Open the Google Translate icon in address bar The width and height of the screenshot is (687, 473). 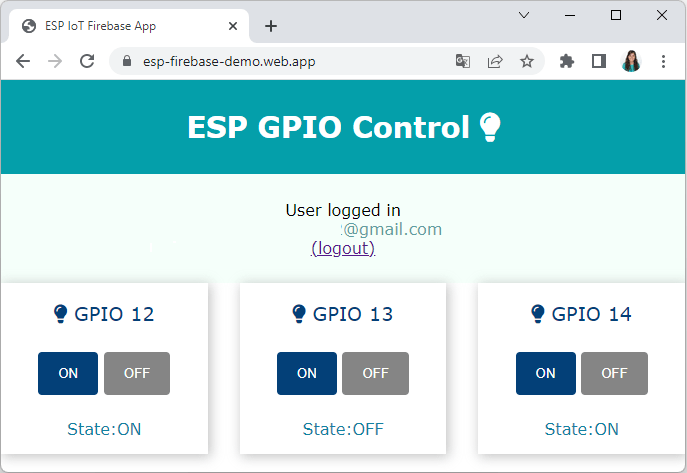tap(463, 61)
